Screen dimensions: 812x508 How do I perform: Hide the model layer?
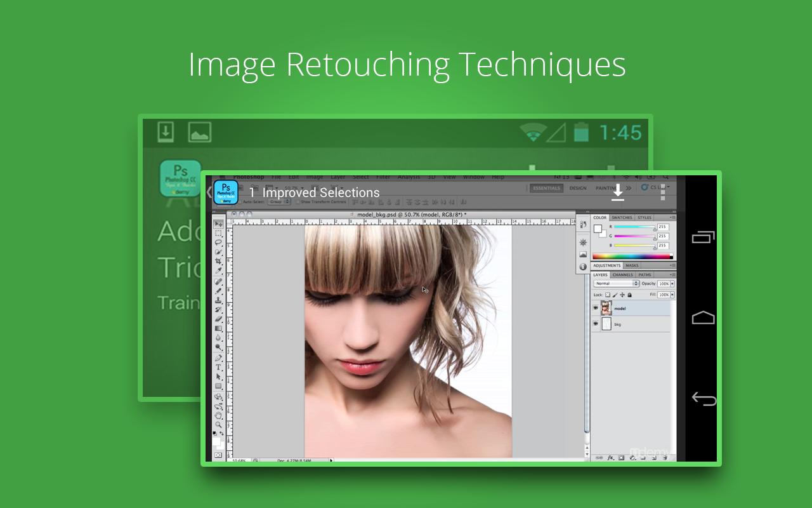click(595, 307)
